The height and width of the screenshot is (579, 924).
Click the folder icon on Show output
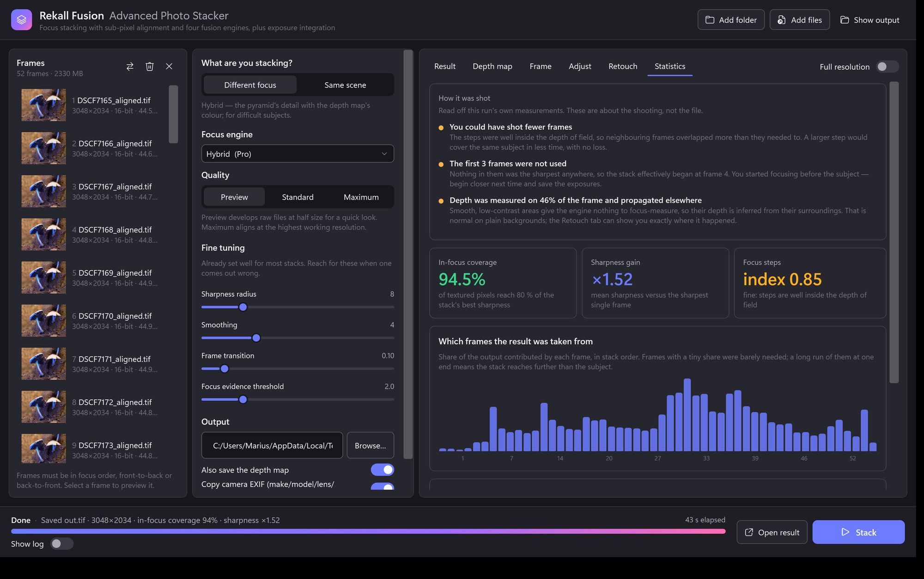[845, 20]
